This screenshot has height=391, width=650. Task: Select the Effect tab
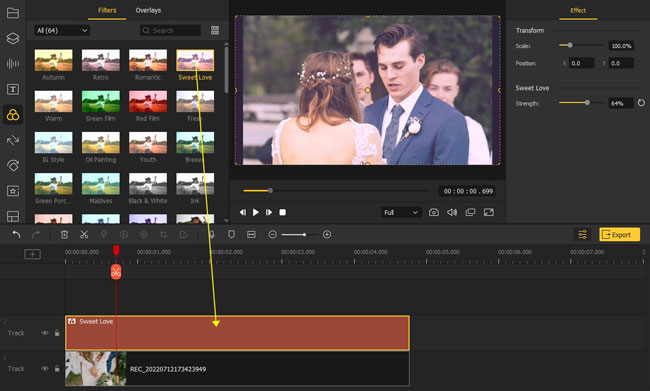click(578, 10)
